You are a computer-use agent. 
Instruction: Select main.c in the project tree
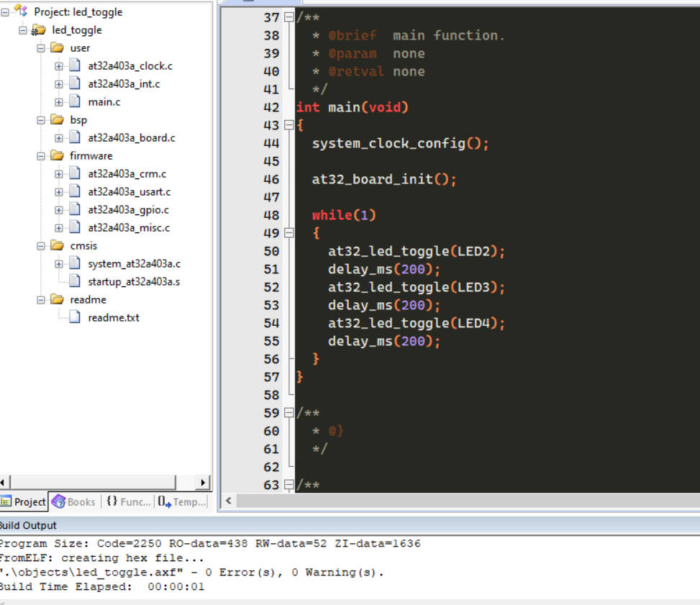104,102
